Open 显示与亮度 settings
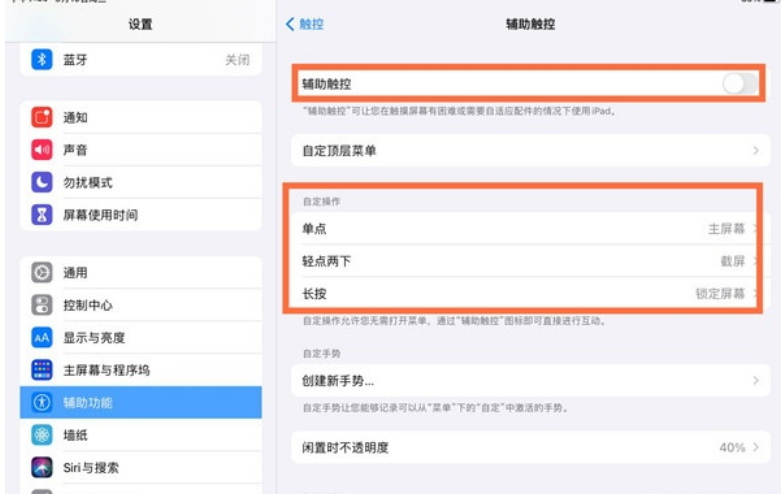This screenshot has height=494, width=781. pos(140,338)
